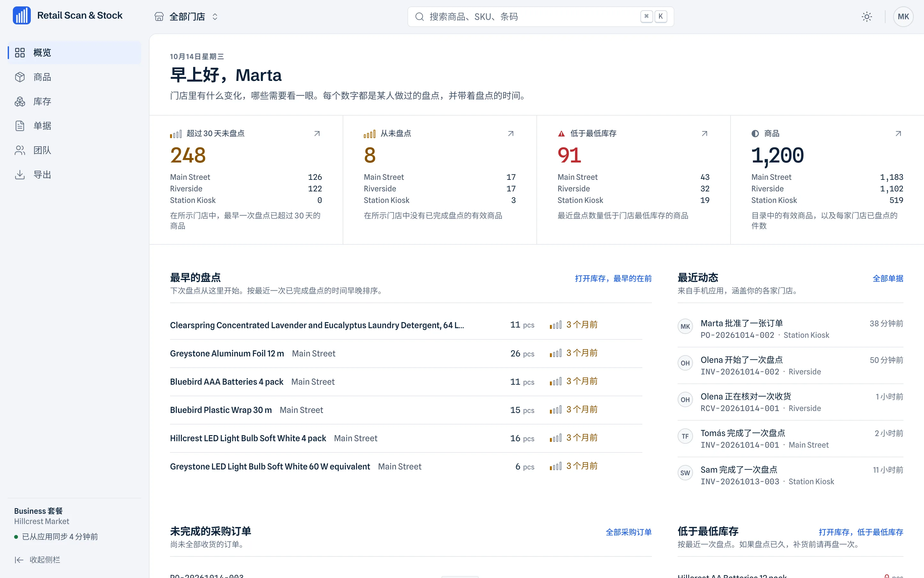Screen dimensions: 924x578
Task: Click the 打开库存，低于最低库存 link
Action: [860, 532]
